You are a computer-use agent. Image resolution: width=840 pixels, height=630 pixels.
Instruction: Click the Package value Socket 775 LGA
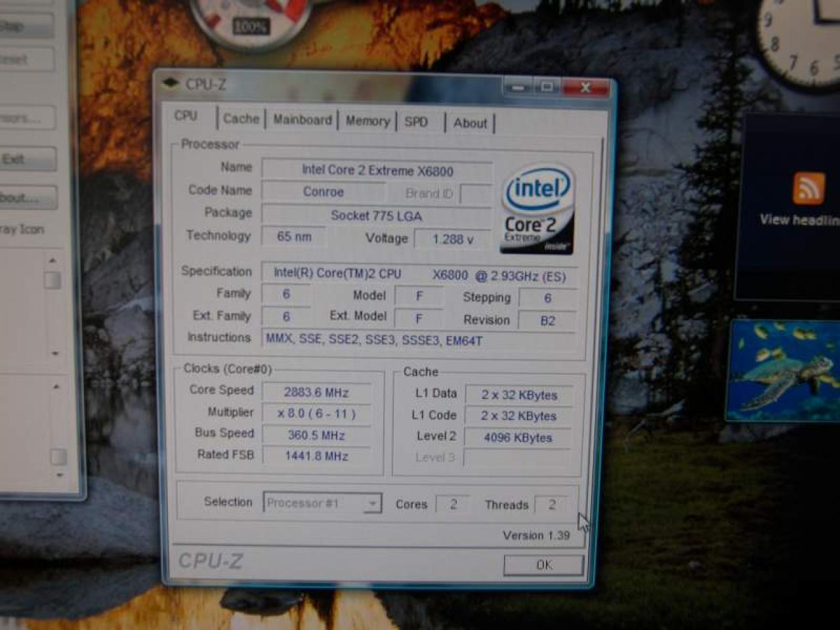point(376,215)
